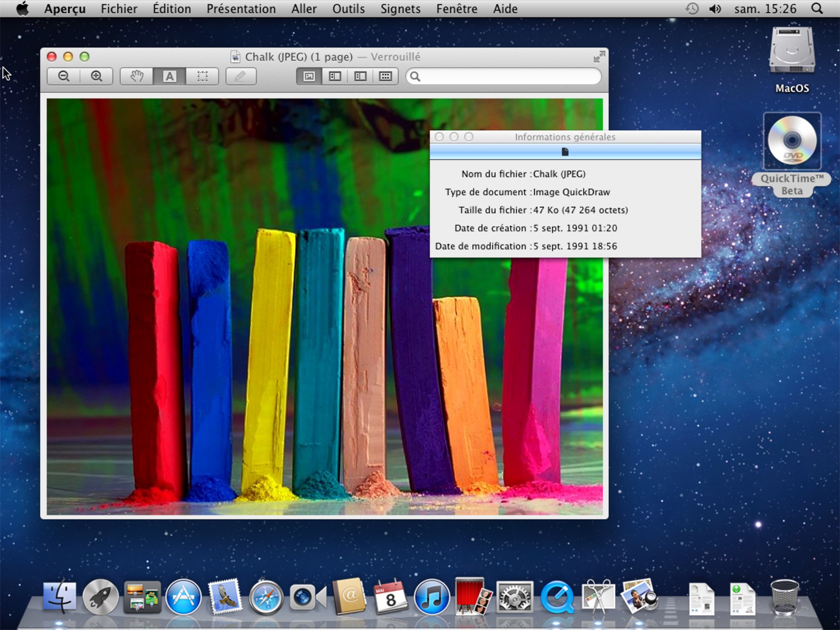Click the zoom in magnifier button

96,76
